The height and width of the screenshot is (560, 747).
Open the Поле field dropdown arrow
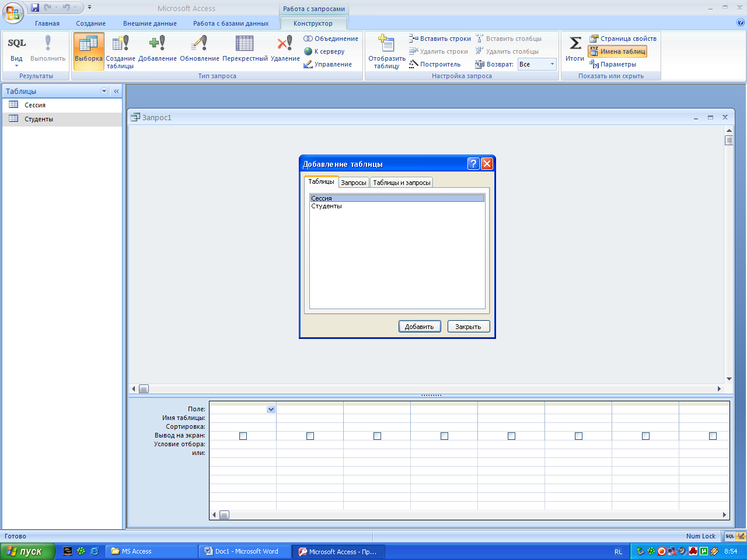(271, 409)
